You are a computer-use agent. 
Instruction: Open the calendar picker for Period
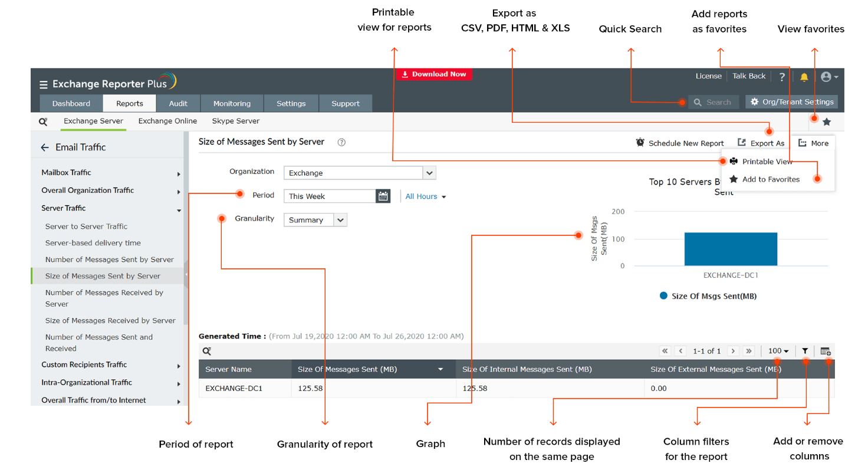(x=383, y=196)
